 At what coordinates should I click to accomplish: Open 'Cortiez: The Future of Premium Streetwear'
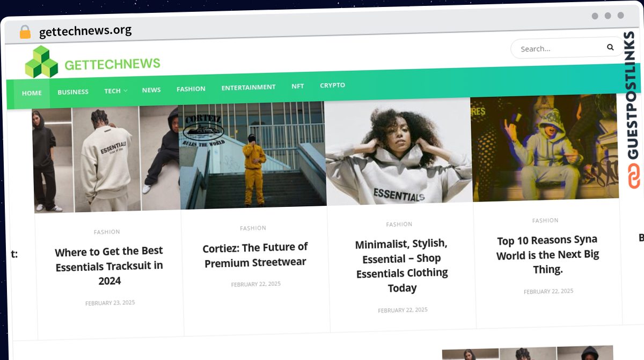pos(255,255)
